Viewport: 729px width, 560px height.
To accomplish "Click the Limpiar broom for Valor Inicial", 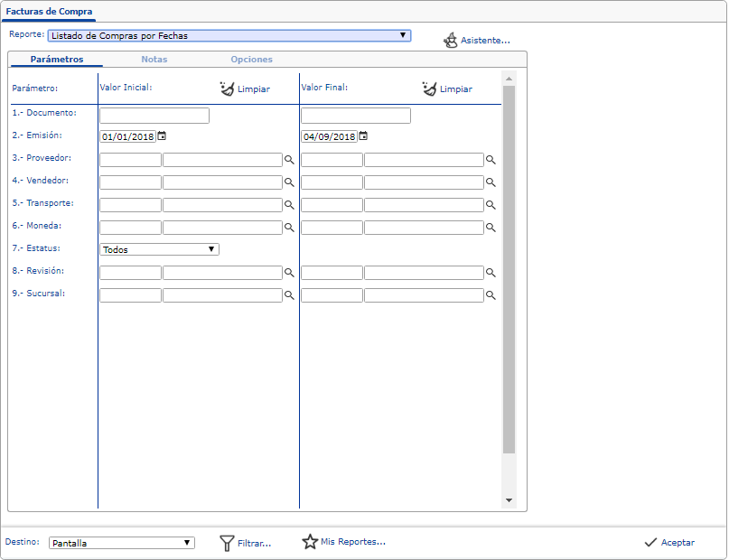I will pos(227,89).
